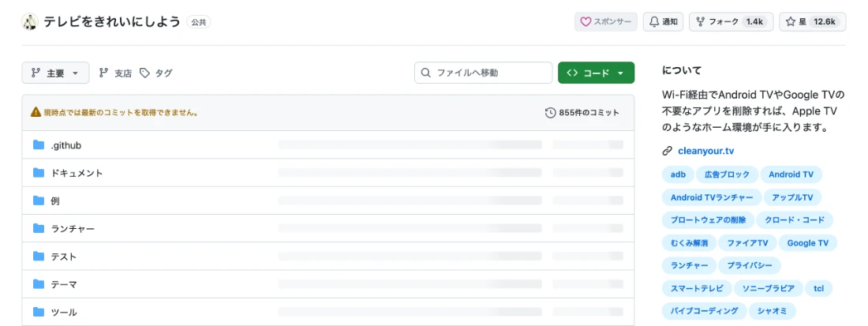
Task: Select the 広告ブロック topic tag
Action: click(728, 174)
